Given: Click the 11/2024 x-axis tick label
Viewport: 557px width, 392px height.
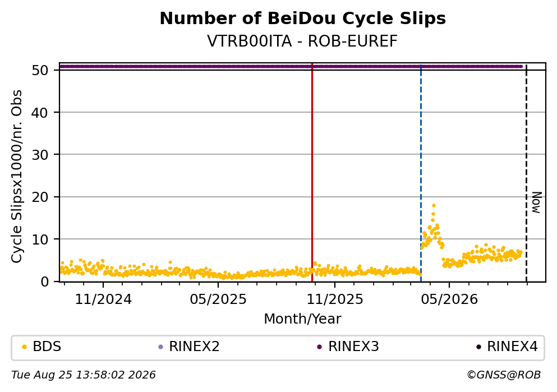Looking at the screenshot, I should point(103,299).
